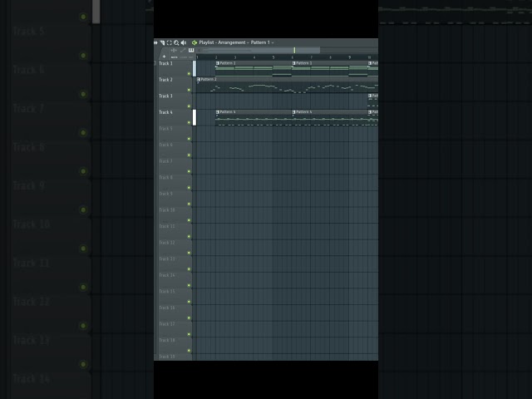The width and height of the screenshot is (532, 399).
Task: Open clip menu icon on Track 3 near bar 10
Action: click(x=370, y=96)
